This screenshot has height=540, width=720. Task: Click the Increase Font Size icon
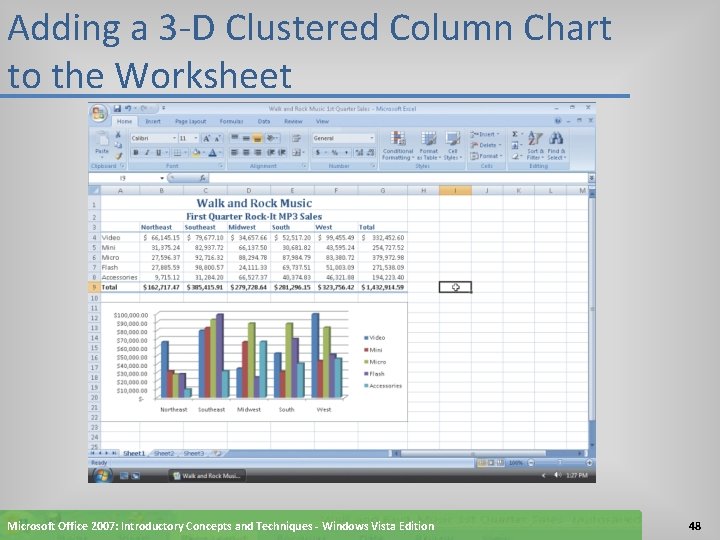(x=207, y=138)
